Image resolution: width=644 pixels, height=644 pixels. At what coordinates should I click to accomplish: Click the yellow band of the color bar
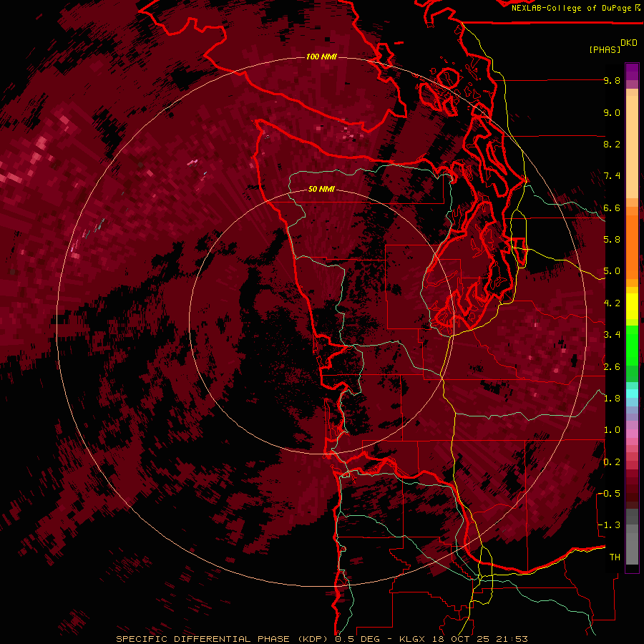(x=632, y=306)
